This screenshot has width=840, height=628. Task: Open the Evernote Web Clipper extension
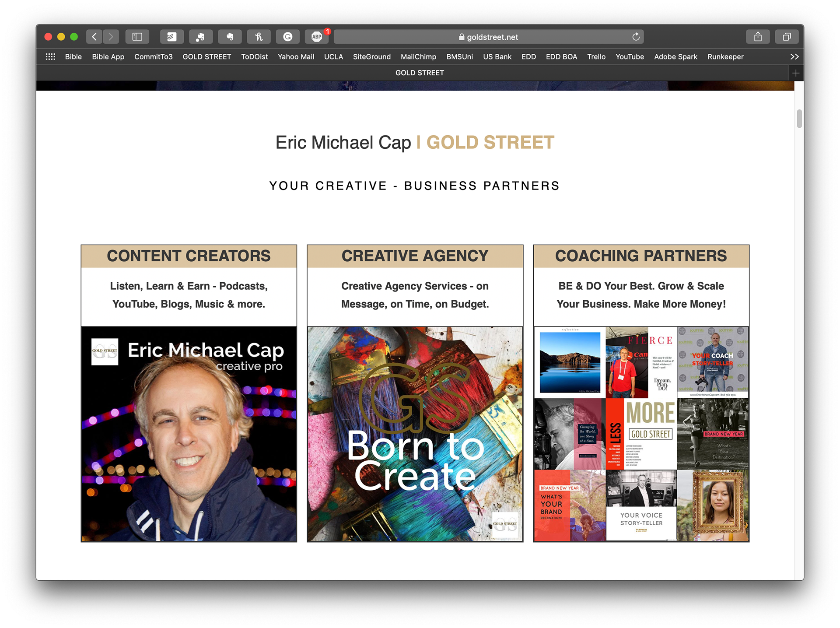pos(201,37)
